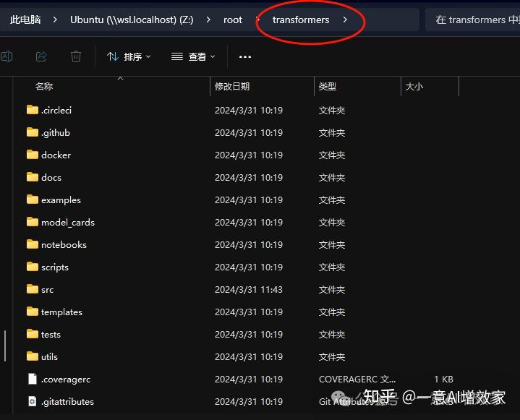Select the .gitattributes file icon
Viewport: 520px width, 420px height.
(x=32, y=401)
